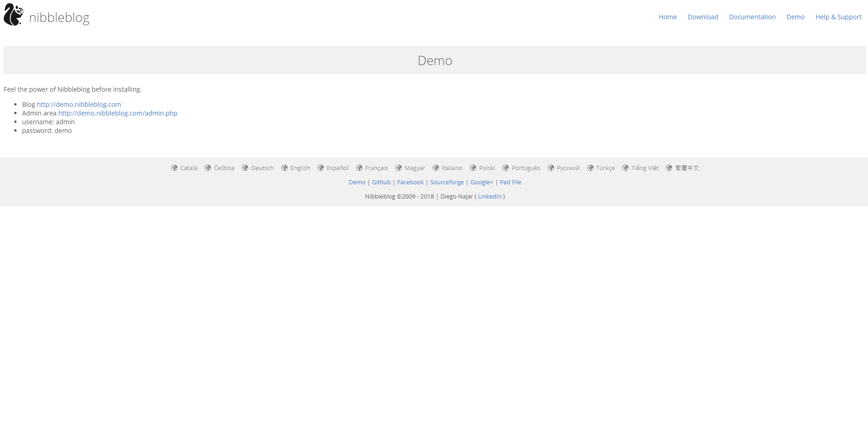
Task: Click the globe icon beside Tiếng Việt
Action: point(625,168)
